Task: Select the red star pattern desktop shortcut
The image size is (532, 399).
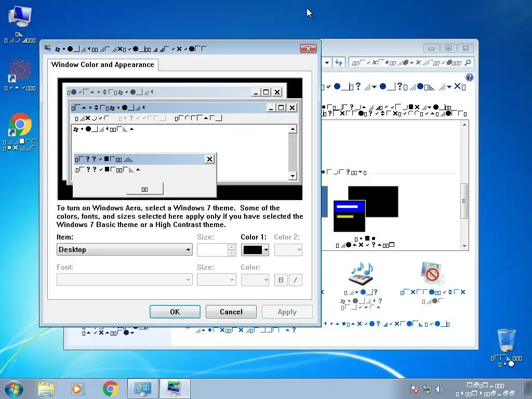Action: click(x=20, y=75)
